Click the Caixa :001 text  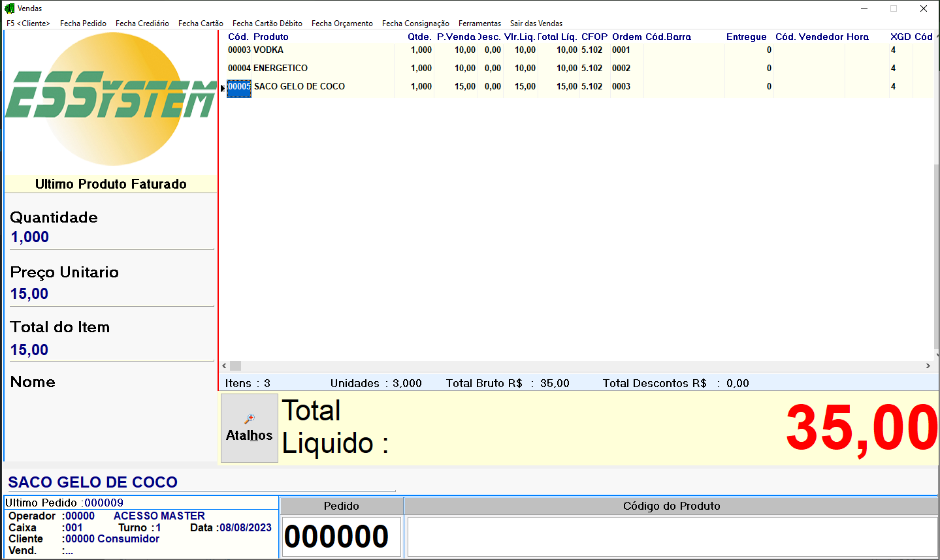tap(46, 527)
